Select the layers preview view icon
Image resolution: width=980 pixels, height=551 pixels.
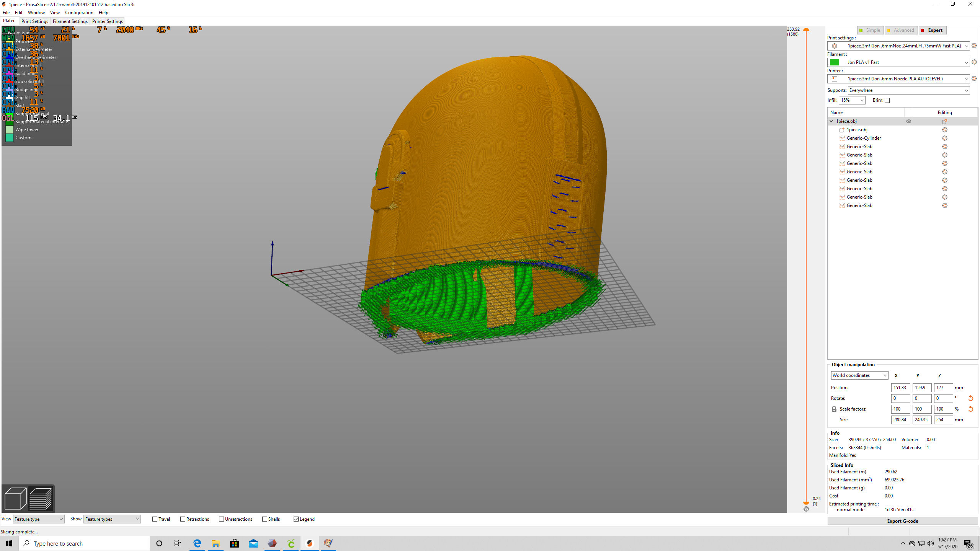(41, 498)
